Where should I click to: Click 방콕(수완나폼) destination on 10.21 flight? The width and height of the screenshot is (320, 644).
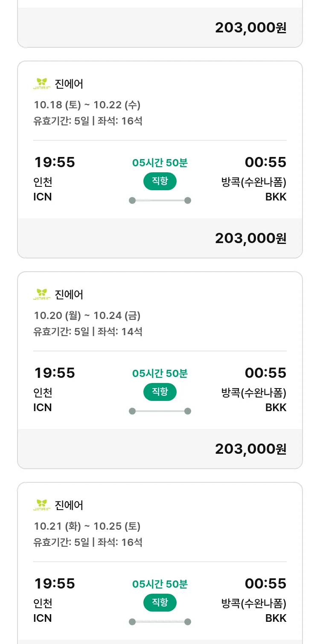point(253,603)
